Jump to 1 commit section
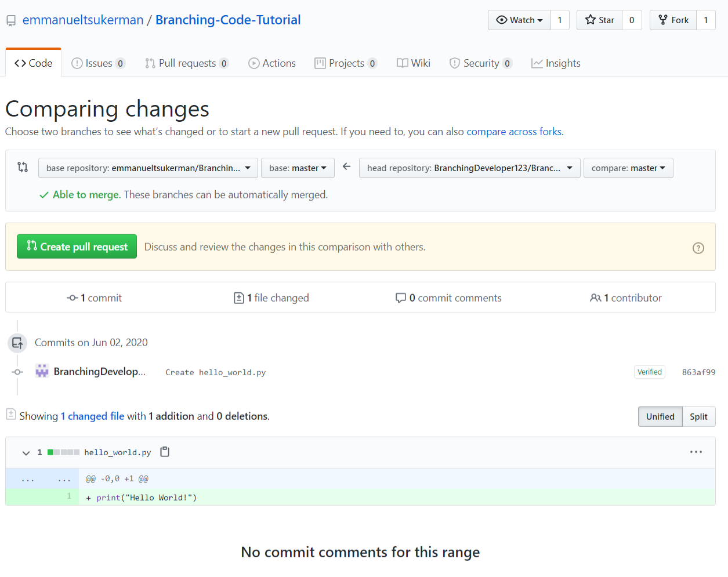Viewport: 728px width, 577px height. tap(94, 297)
